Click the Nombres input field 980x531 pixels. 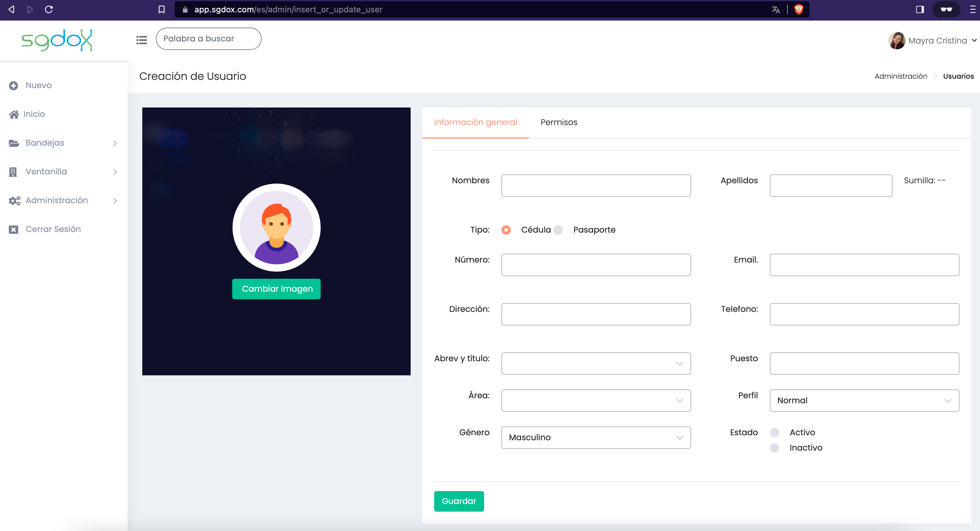596,186
